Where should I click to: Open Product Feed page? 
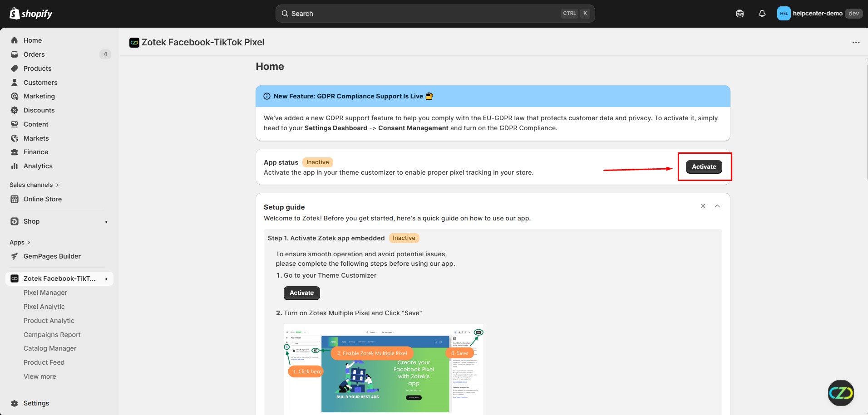[x=44, y=362]
